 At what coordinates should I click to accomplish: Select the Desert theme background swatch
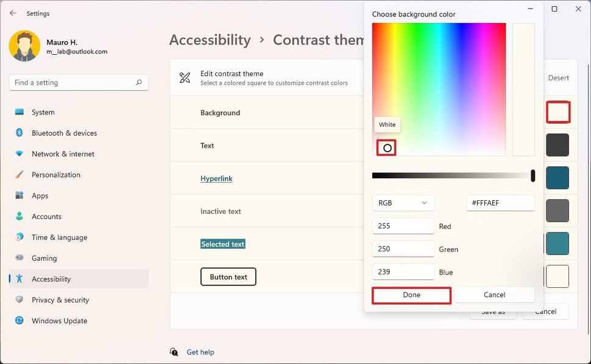pos(558,112)
